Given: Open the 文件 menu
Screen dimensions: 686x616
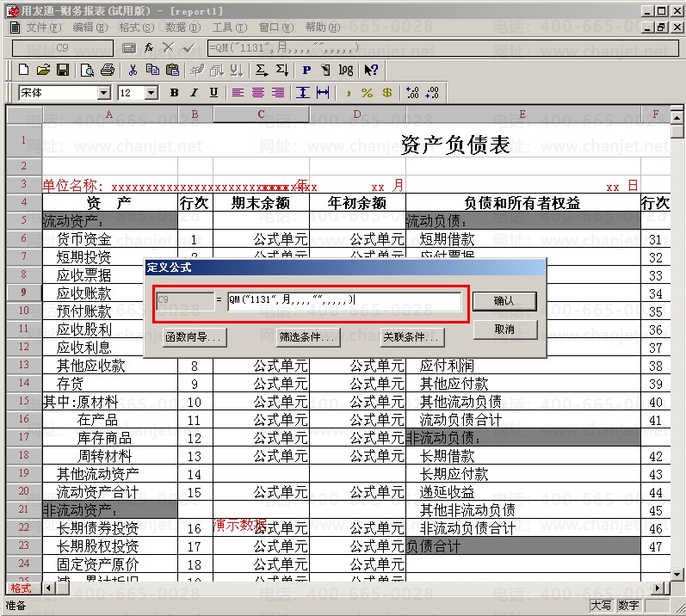Looking at the screenshot, I should click(x=44, y=28).
